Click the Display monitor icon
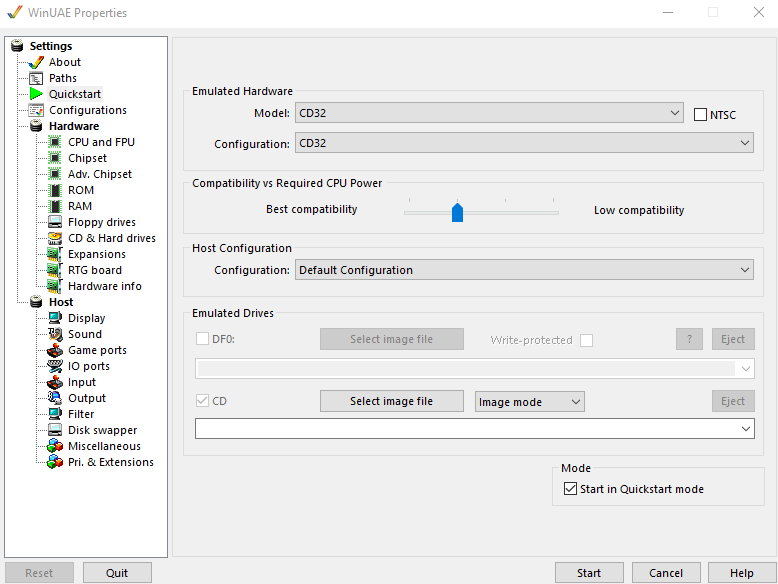 [55, 318]
